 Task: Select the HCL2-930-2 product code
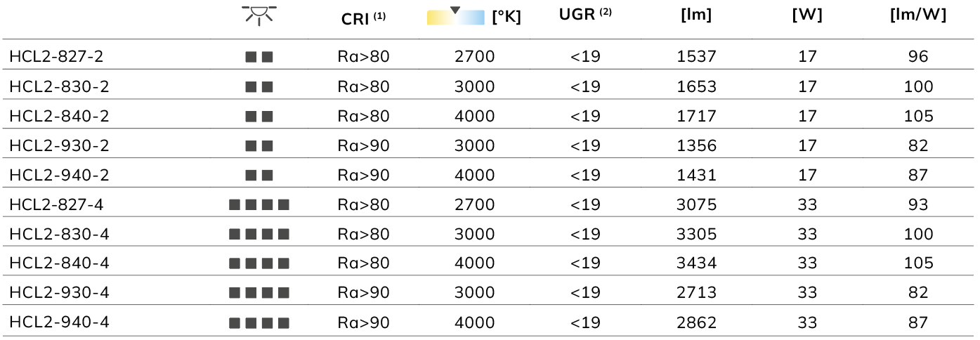[x=60, y=146]
